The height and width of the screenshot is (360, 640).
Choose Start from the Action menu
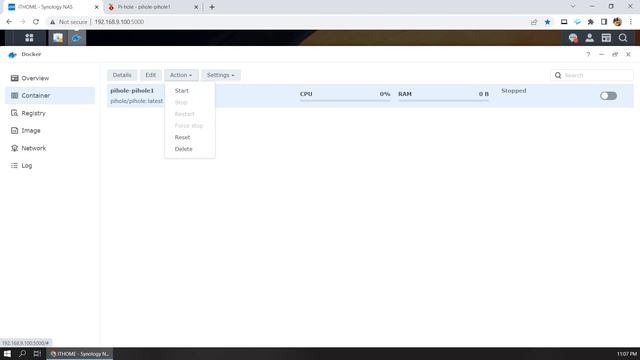pos(182,91)
